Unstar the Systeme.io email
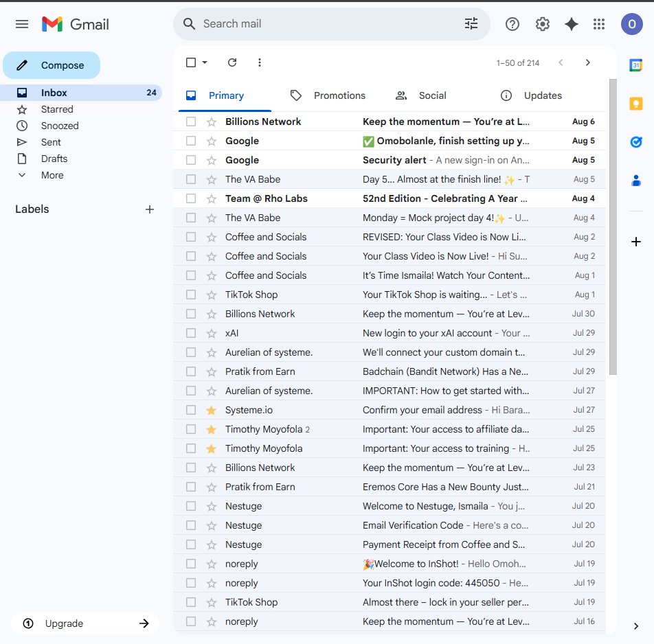Image resolution: width=654 pixels, height=644 pixels. (212, 410)
